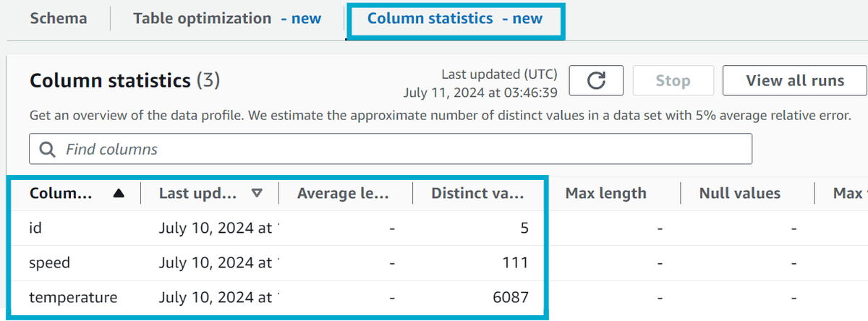Switch to the Schema tab
This screenshot has width=868, height=321.
click(x=59, y=18)
